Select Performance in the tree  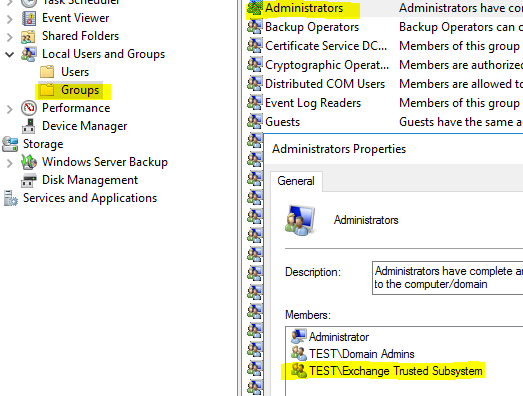pos(76,108)
